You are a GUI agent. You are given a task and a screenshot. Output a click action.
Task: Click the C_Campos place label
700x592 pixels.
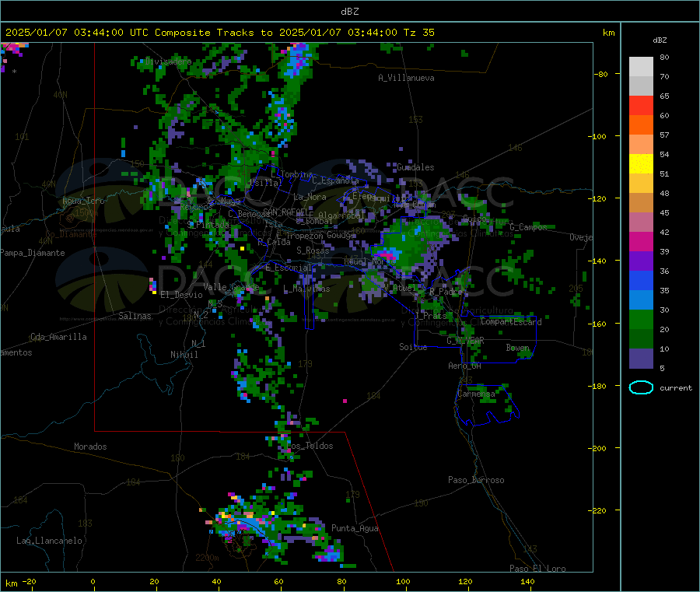click(528, 227)
